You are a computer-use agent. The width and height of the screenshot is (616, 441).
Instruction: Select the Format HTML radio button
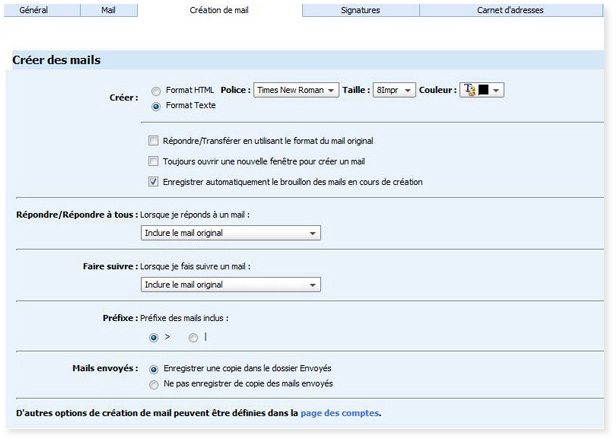click(155, 90)
